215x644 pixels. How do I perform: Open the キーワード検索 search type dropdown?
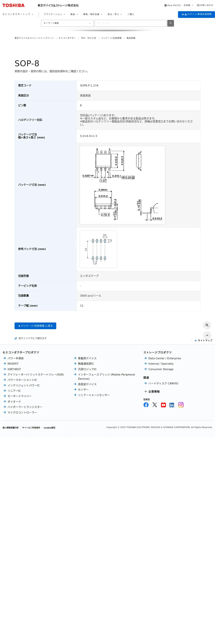pyautogui.click(x=67, y=23)
